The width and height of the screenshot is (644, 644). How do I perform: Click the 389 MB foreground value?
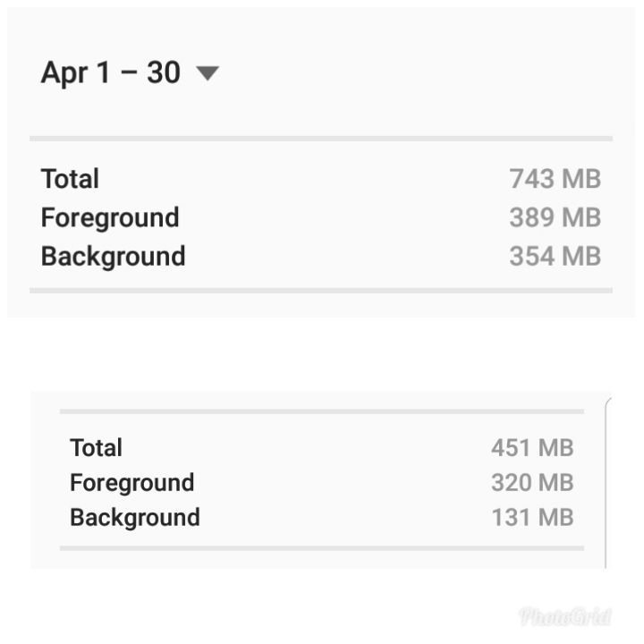tap(555, 217)
